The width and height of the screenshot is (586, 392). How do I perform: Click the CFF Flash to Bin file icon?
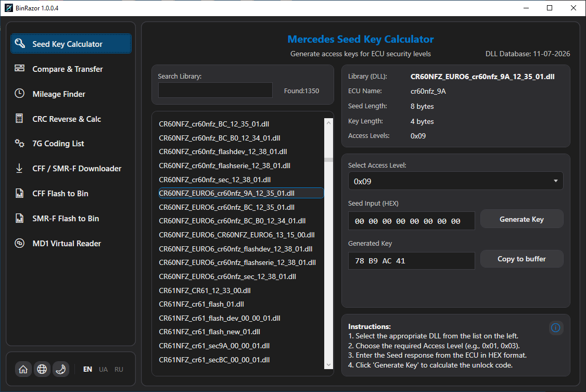19,193
